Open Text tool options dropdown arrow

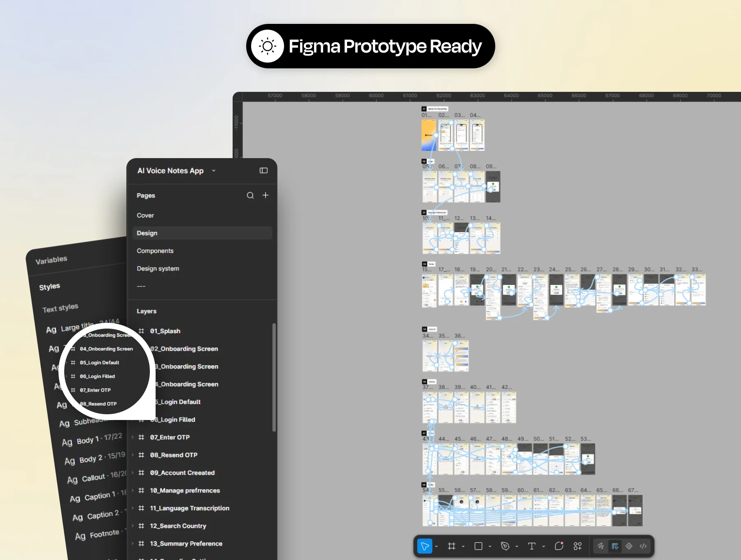(543, 546)
